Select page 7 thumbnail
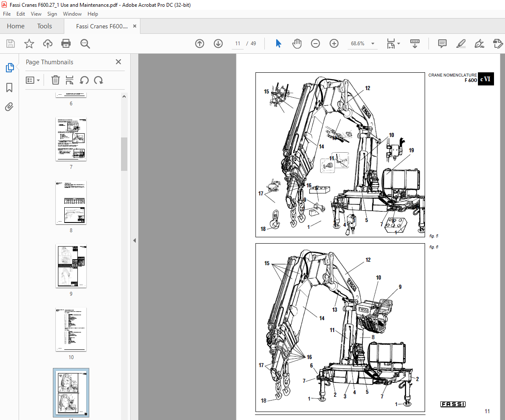This screenshot has width=505, height=420. tap(71, 139)
